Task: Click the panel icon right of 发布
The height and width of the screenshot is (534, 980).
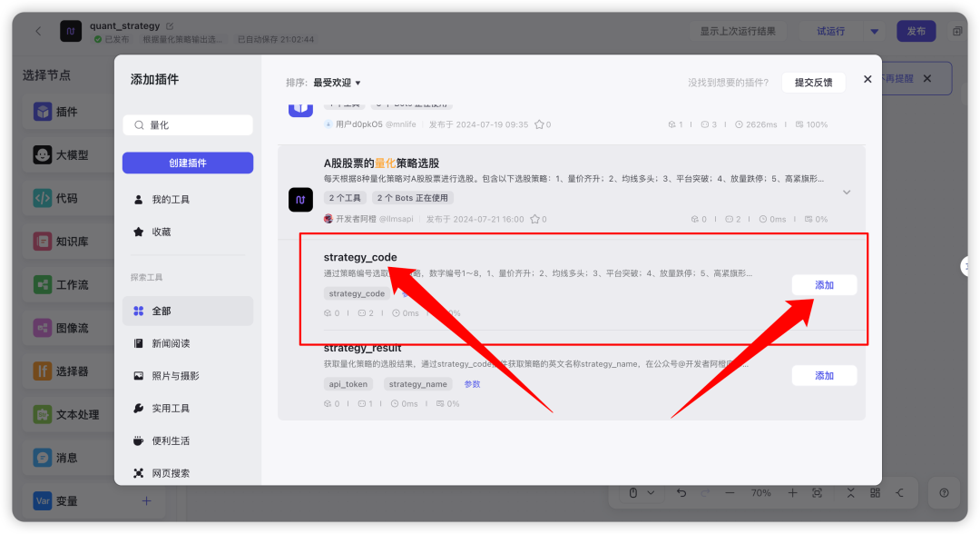Action: 957,31
